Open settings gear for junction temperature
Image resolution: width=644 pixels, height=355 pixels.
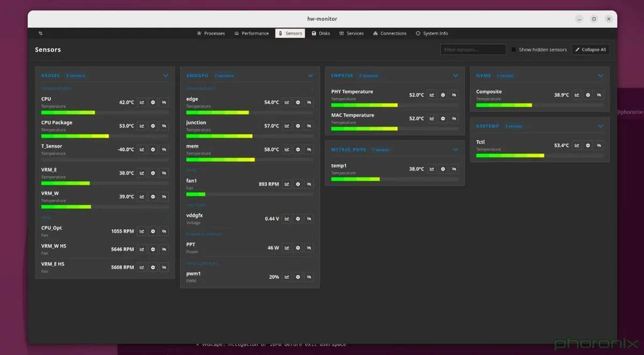pos(298,126)
